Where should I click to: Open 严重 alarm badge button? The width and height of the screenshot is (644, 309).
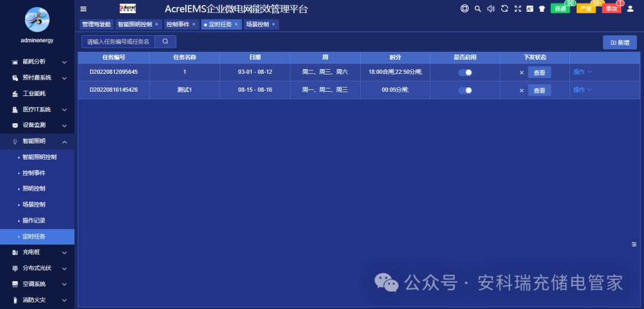(586, 8)
